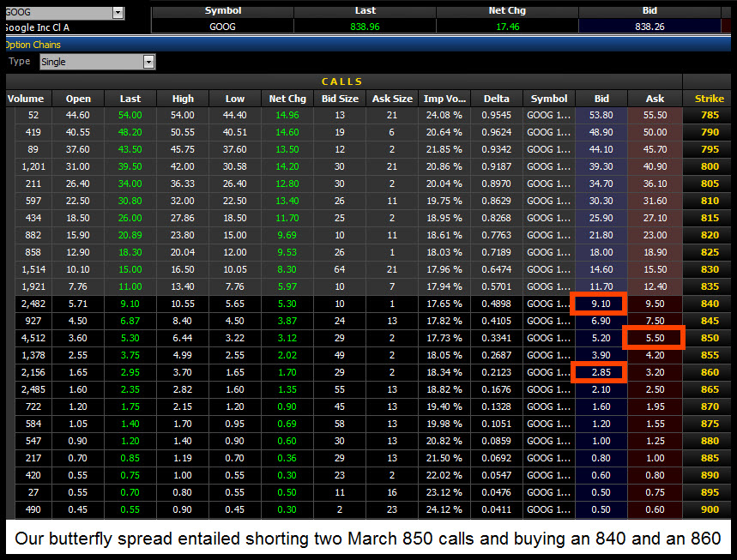Select the 840 strike bid 9.10

tap(601, 304)
